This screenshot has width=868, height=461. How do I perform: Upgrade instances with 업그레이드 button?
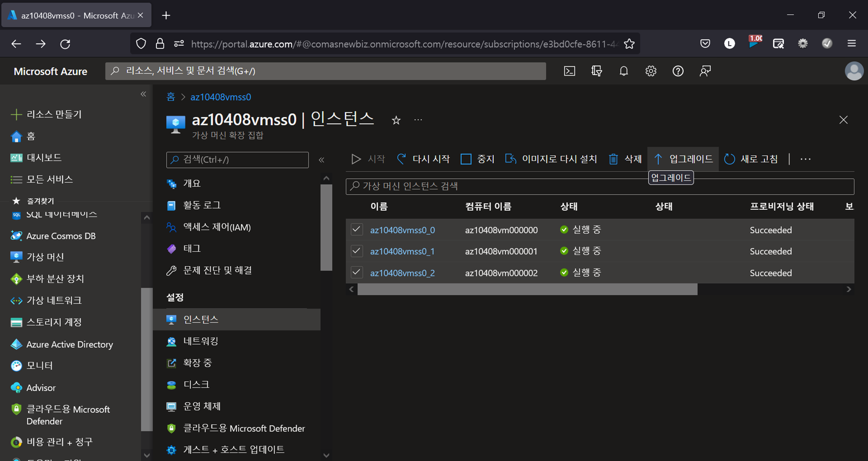(x=683, y=159)
